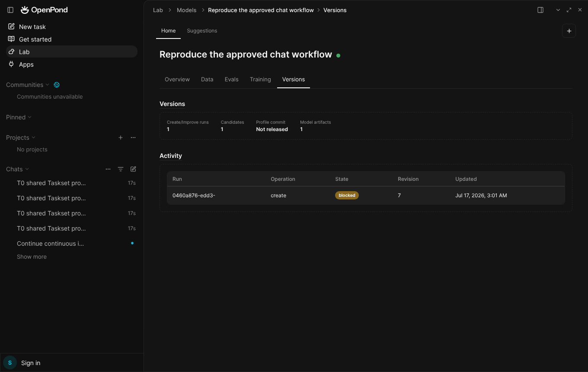Image resolution: width=588 pixels, height=372 pixels.
Task: Click the State column header
Action: (x=342, y=179)
